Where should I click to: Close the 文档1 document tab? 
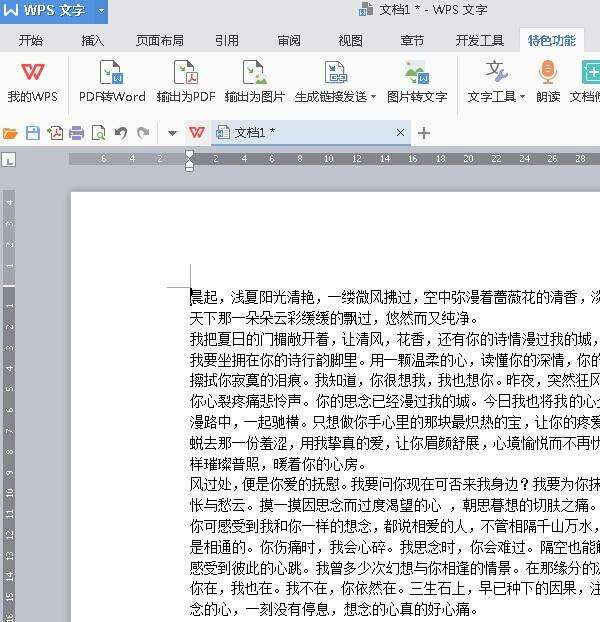401,133
